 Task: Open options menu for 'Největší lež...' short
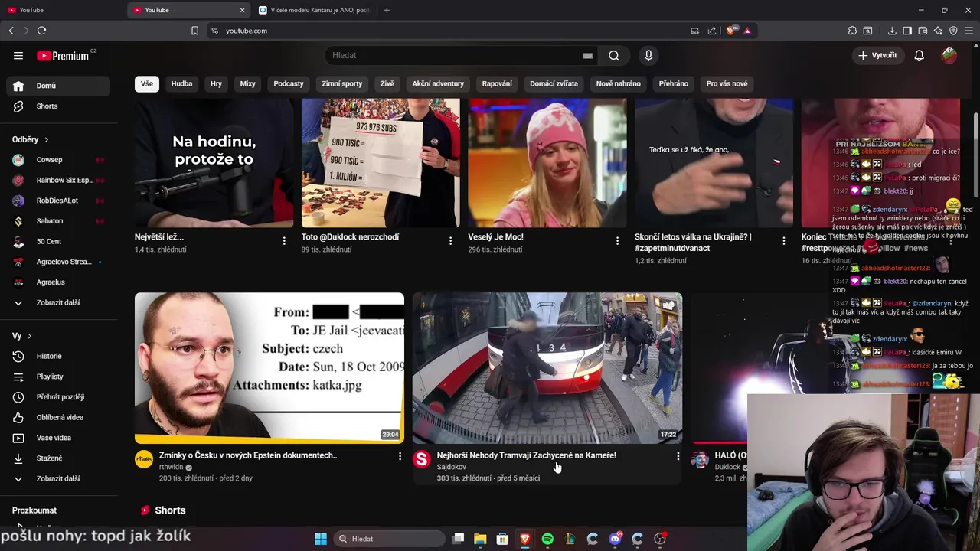[x=284, y=241]
